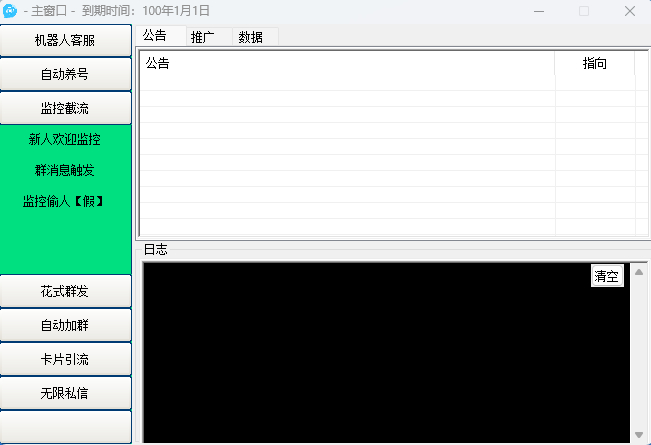Open the 数据 tab
The image size is (651, 445).
coord(251,37)
